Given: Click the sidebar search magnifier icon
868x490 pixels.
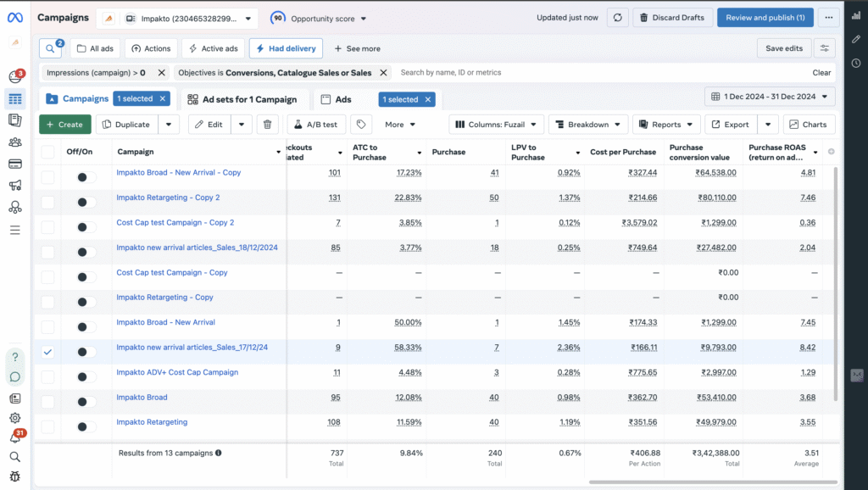Looking at the screenshot, I should point(15,457).
